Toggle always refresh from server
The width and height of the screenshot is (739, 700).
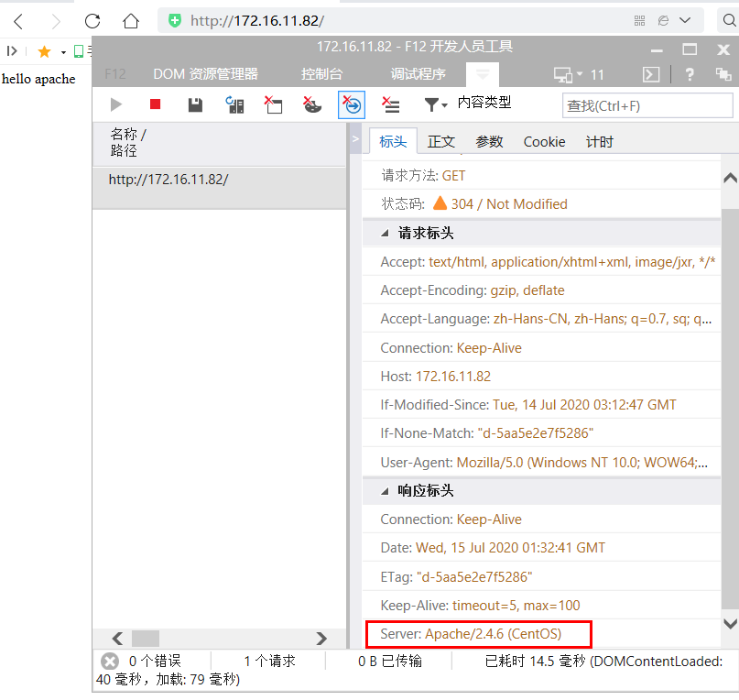[234, 104]
